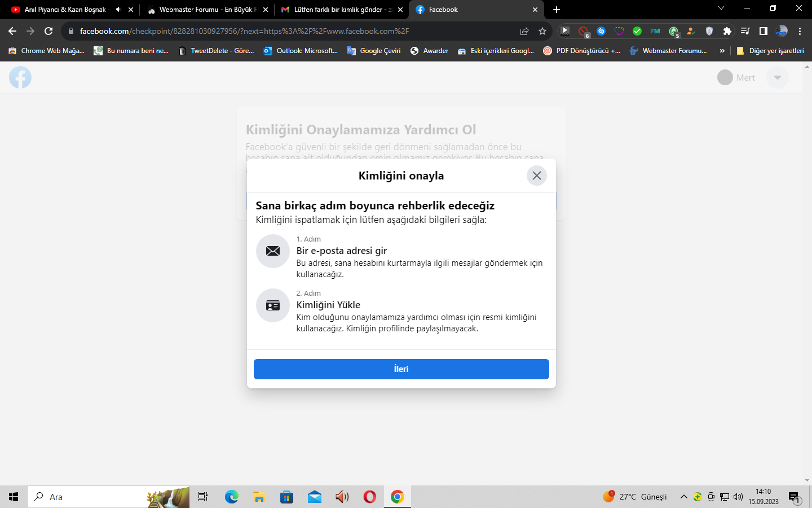The width and height of the screenshot is (812, 508).
Task: Open the Google Çeviri bookmark
Action: pos(374,51)
